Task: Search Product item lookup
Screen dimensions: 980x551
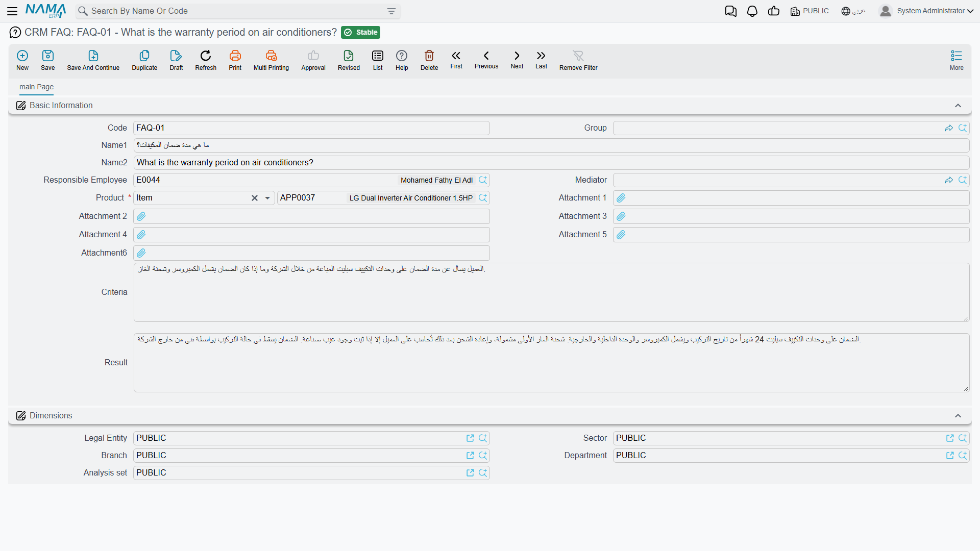Action: point(483,198)
